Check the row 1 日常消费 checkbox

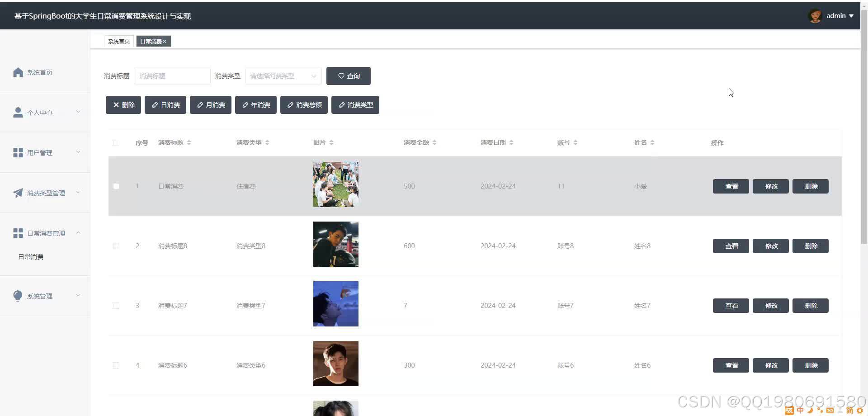tap(116, 186)
